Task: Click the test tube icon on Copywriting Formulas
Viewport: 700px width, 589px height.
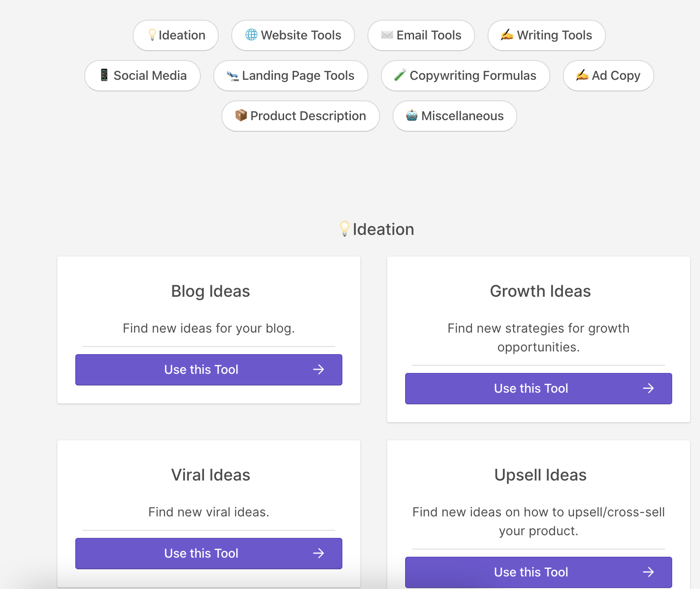Action: point(400,75)
